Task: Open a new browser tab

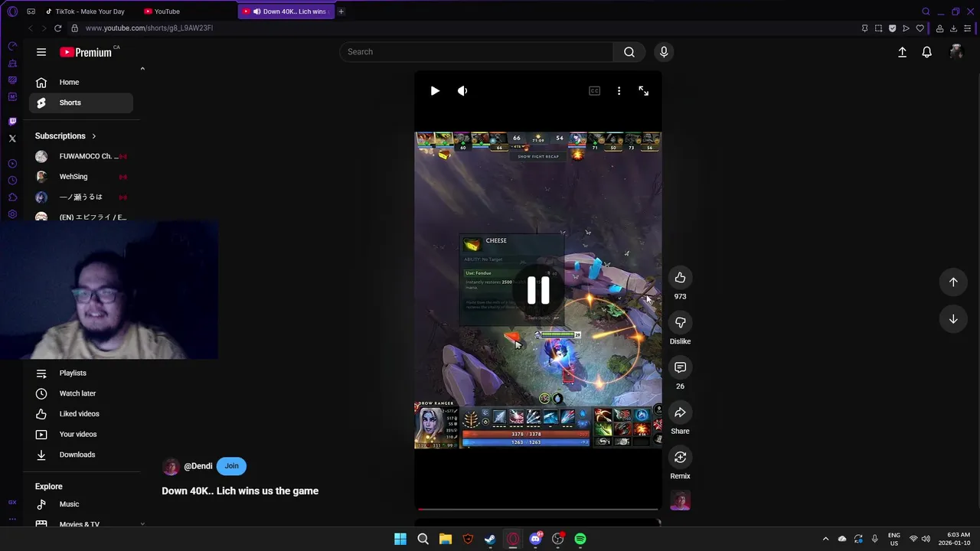Action: tap(341, 11)
